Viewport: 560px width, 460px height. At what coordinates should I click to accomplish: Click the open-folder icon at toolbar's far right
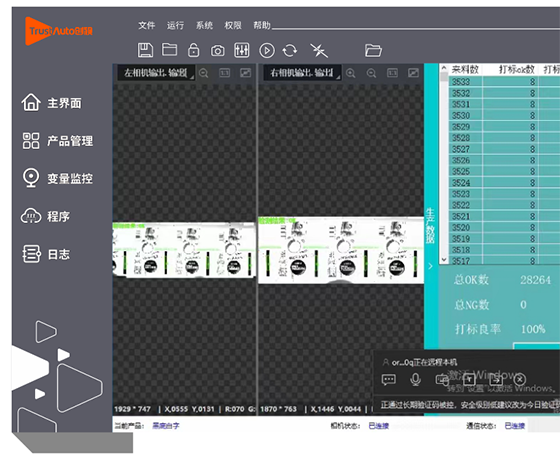(373, 50)
